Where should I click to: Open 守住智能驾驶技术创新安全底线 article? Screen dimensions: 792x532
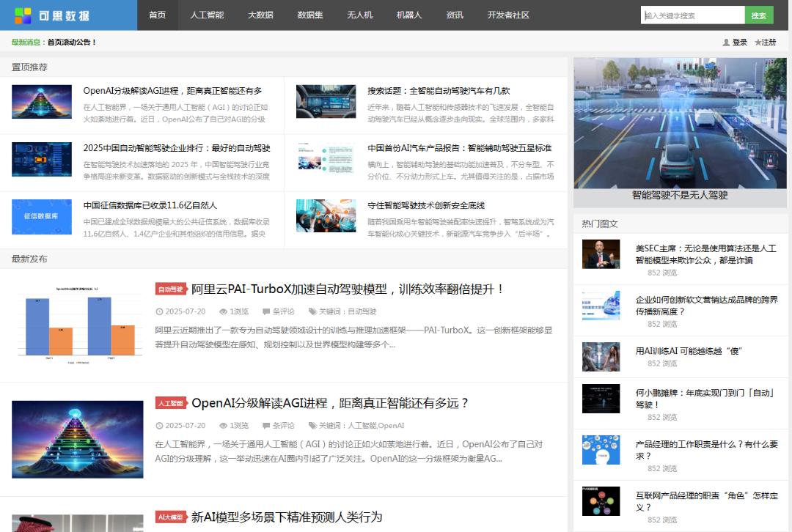(x=426, y=205)
